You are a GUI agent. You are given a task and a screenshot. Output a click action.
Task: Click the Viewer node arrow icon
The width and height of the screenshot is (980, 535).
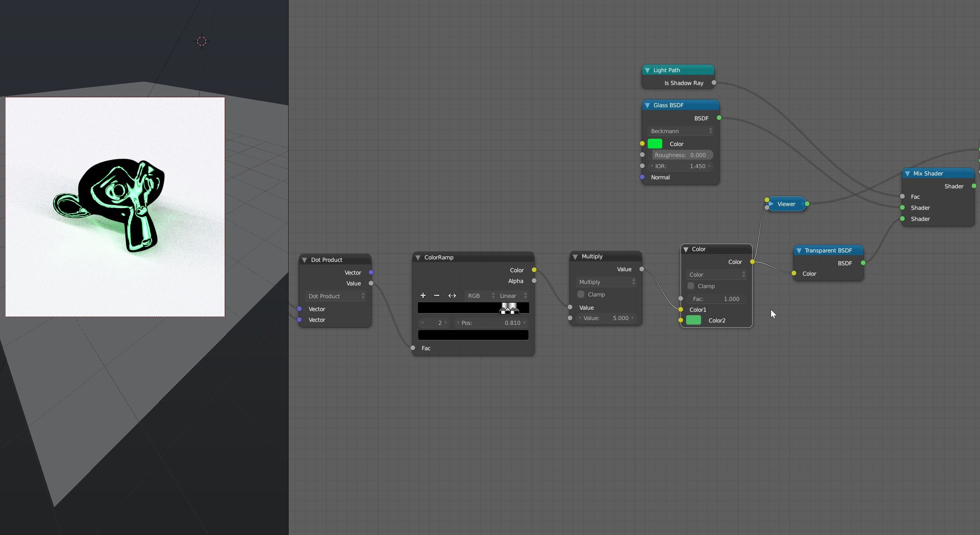point(771,204)
